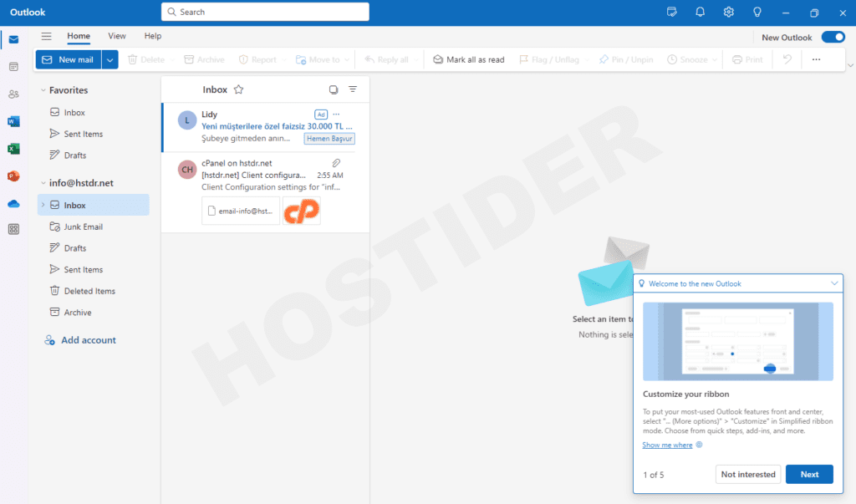Open the message filter icon in Inbox
The height and width of the screenshot is (504, 856).
pos(353,89)
